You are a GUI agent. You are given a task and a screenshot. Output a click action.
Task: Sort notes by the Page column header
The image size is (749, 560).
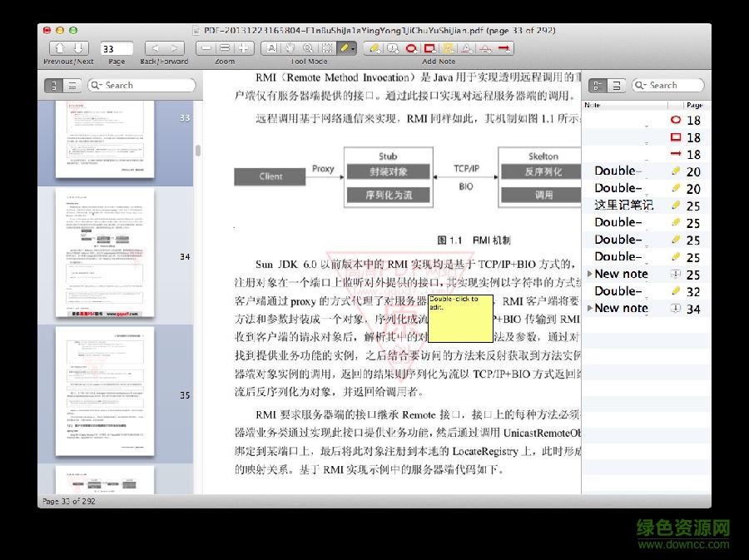[x=695, y=106]
